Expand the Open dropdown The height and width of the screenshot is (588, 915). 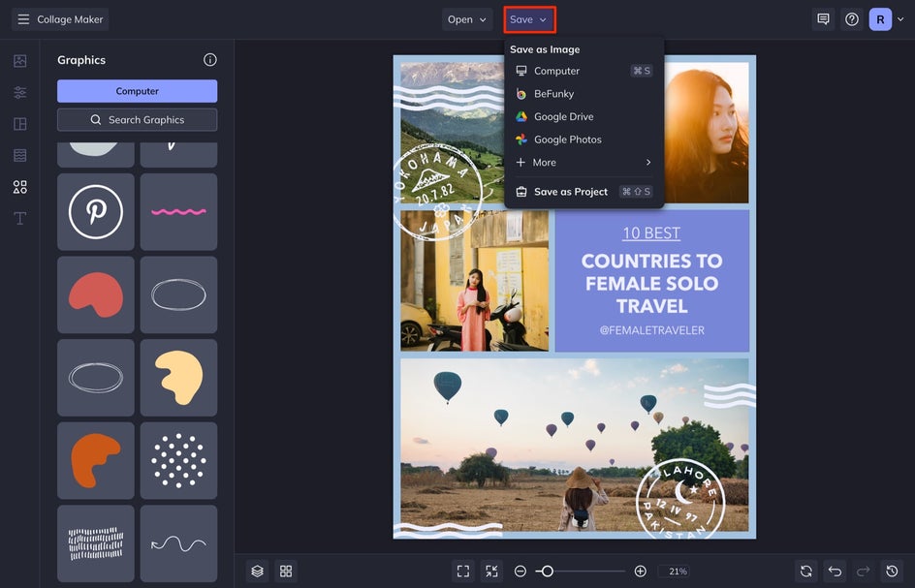467,19
